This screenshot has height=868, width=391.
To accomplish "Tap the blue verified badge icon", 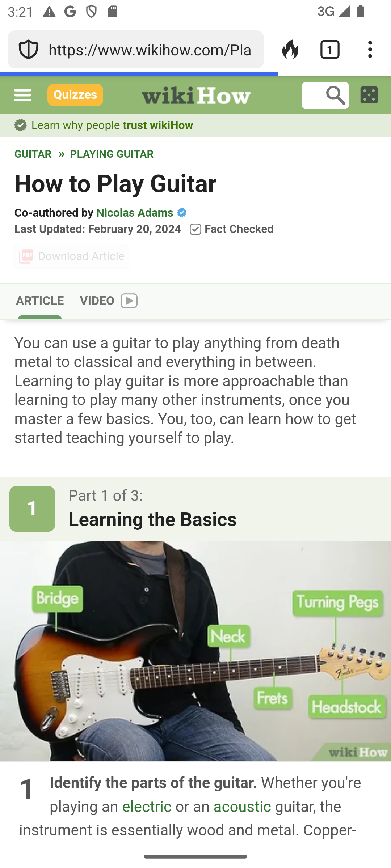I will coord(182,213).
